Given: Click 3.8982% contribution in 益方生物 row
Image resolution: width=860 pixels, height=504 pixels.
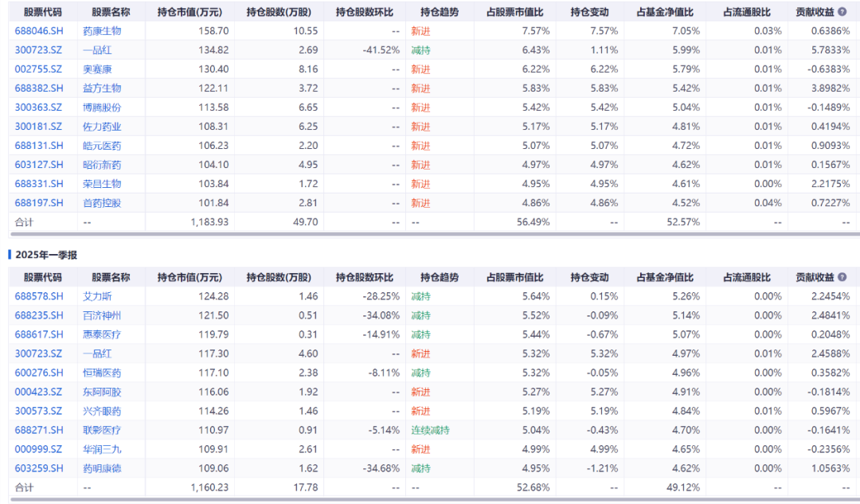Looking at the screenshot, I should (x=831, y=88).
